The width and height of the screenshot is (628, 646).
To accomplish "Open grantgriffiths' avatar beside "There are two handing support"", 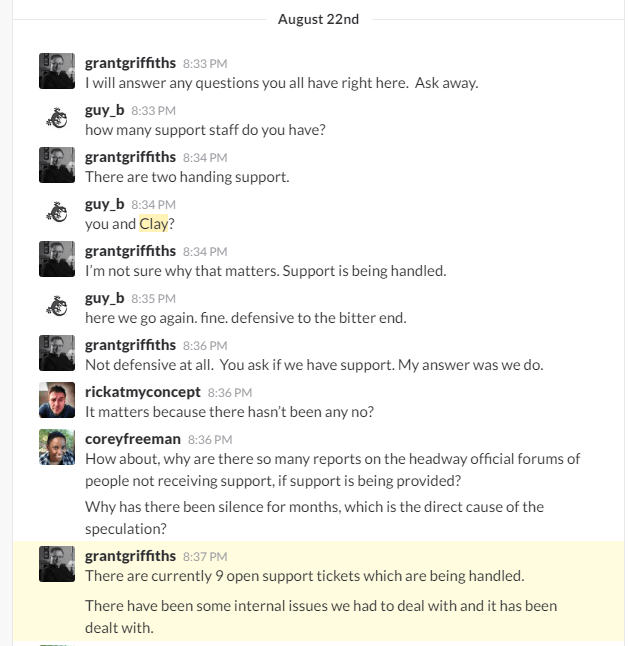I will coord(57,165).
